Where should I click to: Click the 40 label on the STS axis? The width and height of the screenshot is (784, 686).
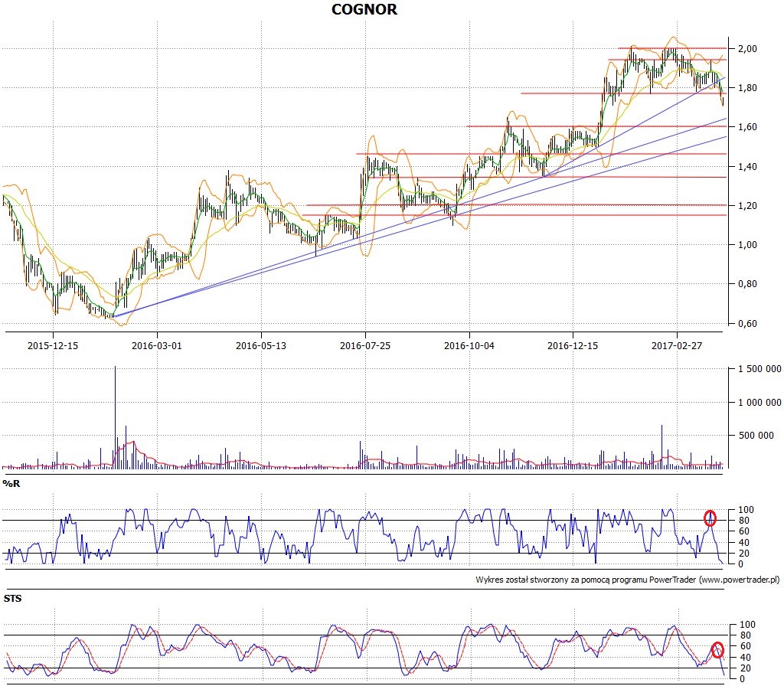tap(746, 658)
